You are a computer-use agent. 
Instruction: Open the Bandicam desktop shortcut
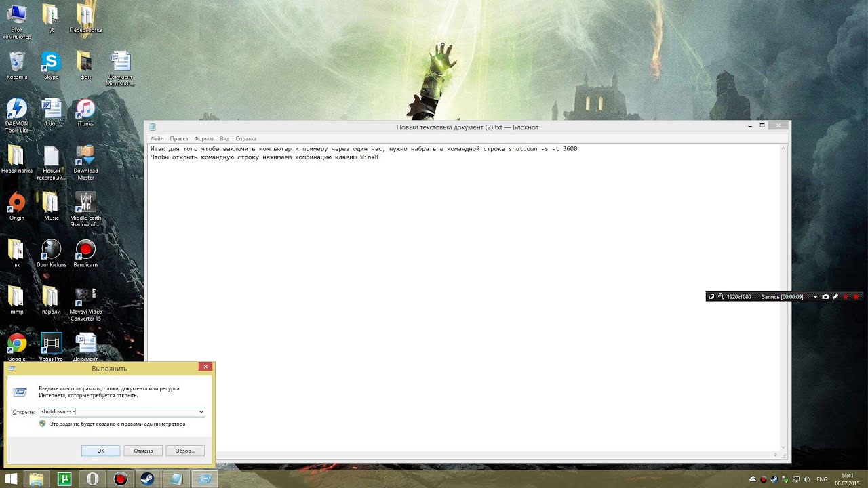click(85, 253)
